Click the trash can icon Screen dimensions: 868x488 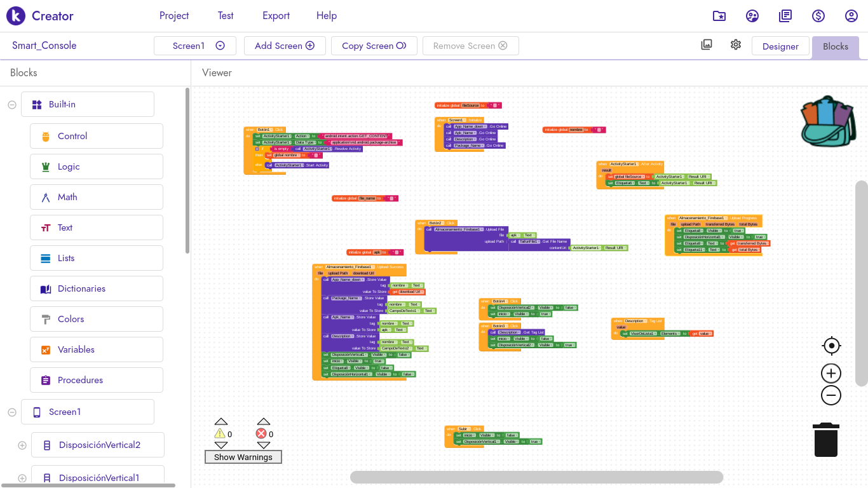coord(826,440)
